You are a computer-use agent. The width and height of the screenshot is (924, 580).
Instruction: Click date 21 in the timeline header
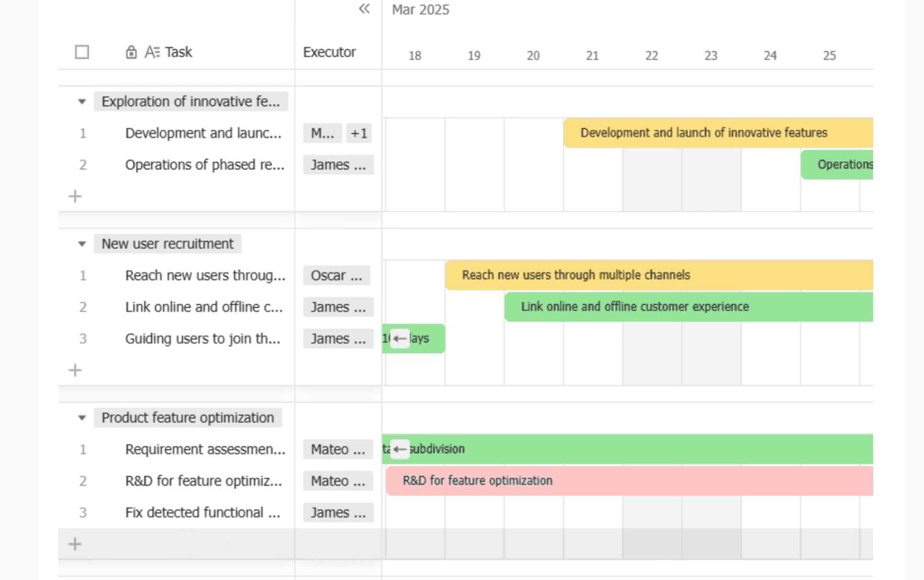tap(592, 55)
